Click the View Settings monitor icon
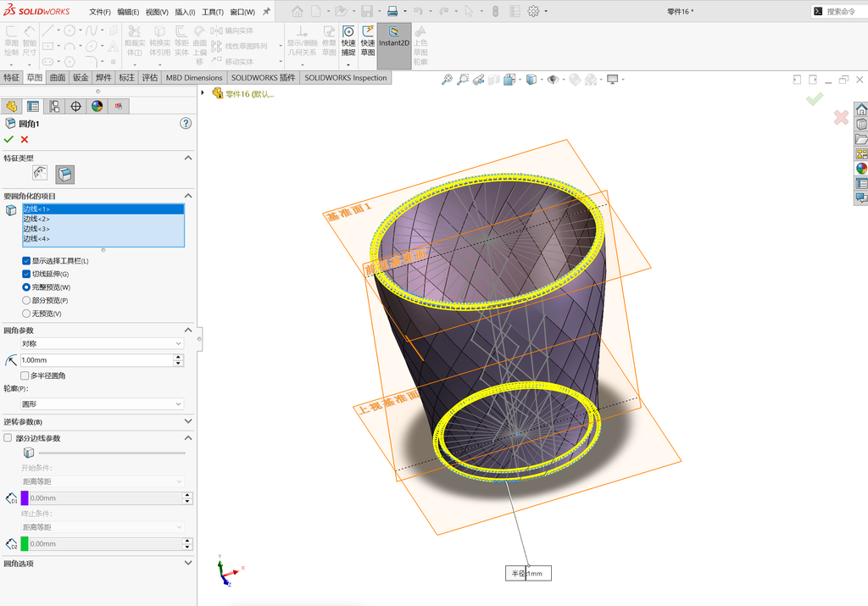The height and width of the screenshot is (606, 868). point(612,80)
